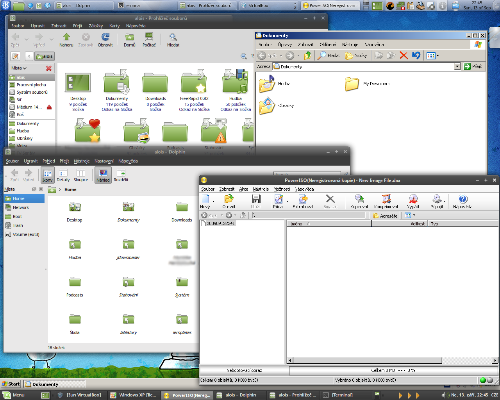Open the Nástroje menu in Dolphin
This screenshot has width=500, height=400.
click(81, 161)
